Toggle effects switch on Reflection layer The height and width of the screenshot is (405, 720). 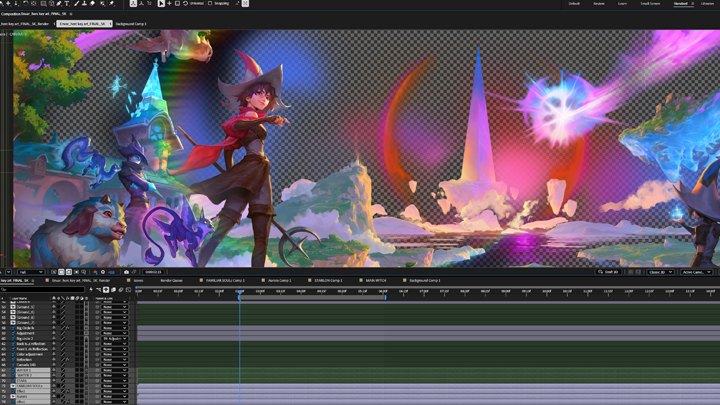click(68, 360)
